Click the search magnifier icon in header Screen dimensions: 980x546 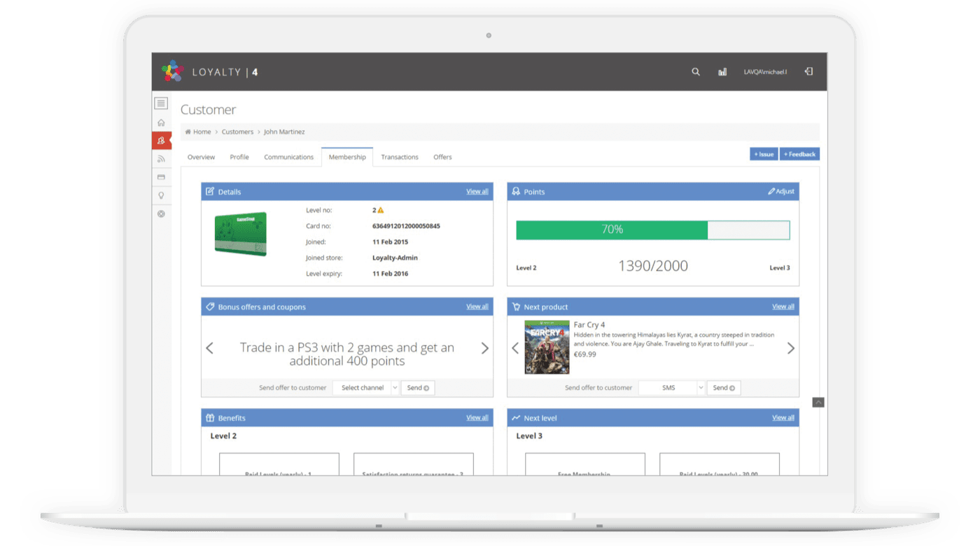695,71
